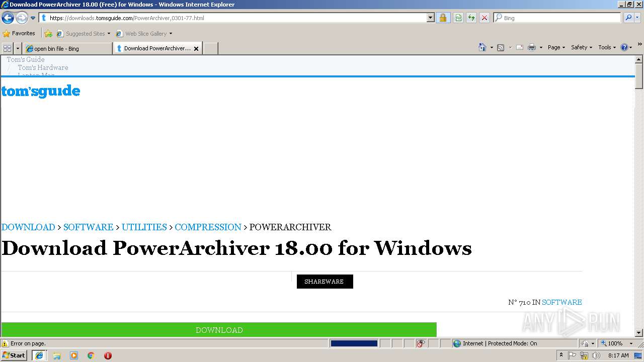Launch Google Chrome from taskbar
644x362 pixels.
pyautogui.click(x=91, y=355)
